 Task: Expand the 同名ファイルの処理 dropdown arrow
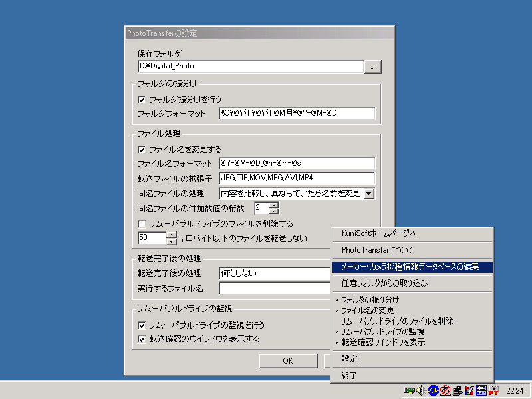pos(369,194)
